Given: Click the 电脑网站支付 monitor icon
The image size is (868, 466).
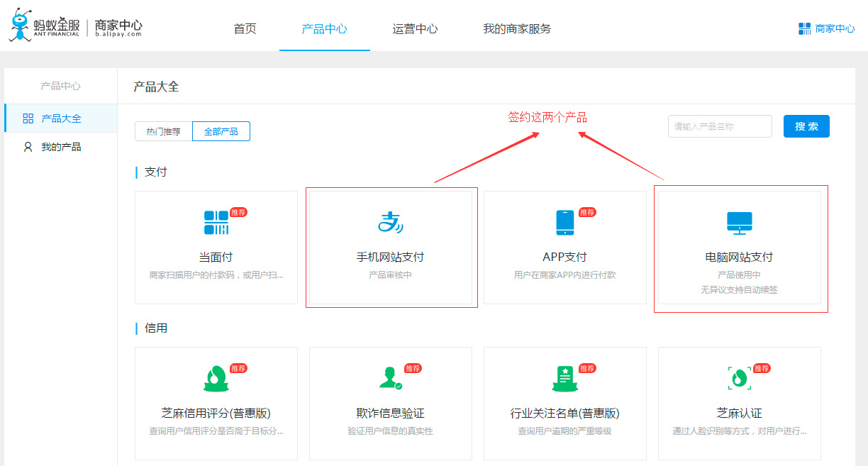Looking at the screenshot, I should [740, 223].
